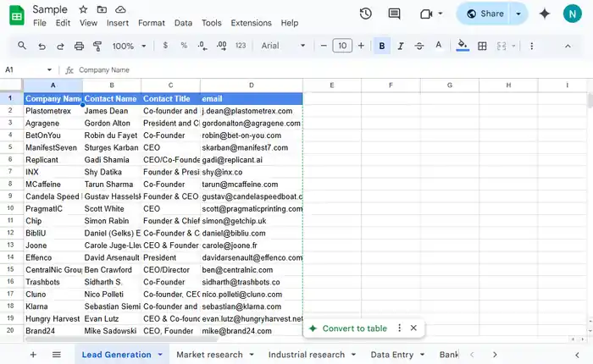This screenshot has height=364, width=593.
Task: Search the menus magnifier icon
Action: [22, 46]
